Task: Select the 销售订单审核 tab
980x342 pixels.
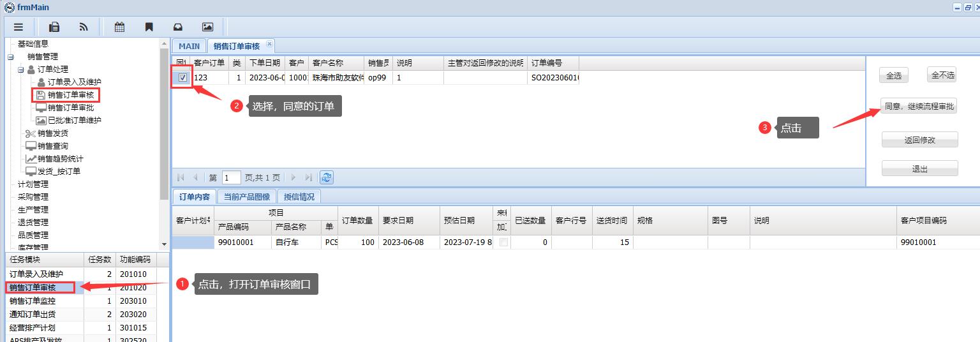Action: point(236,46)
